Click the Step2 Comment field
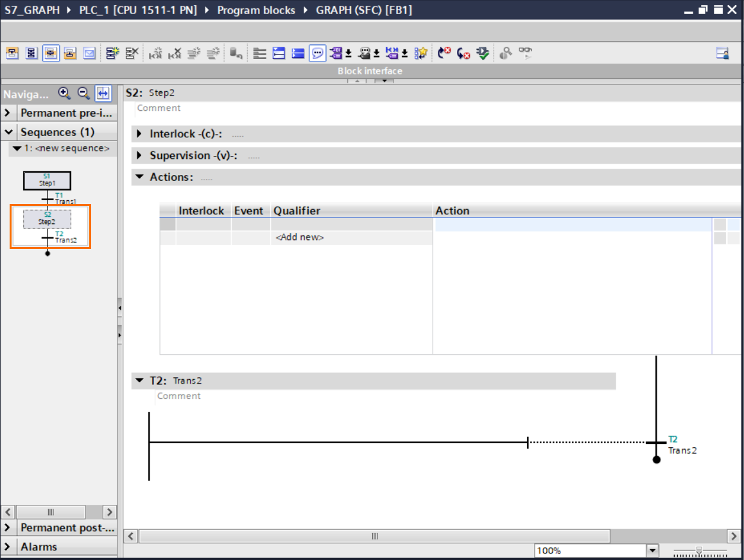Viewport: 744px width, 560px height. [x=159, y=108]
